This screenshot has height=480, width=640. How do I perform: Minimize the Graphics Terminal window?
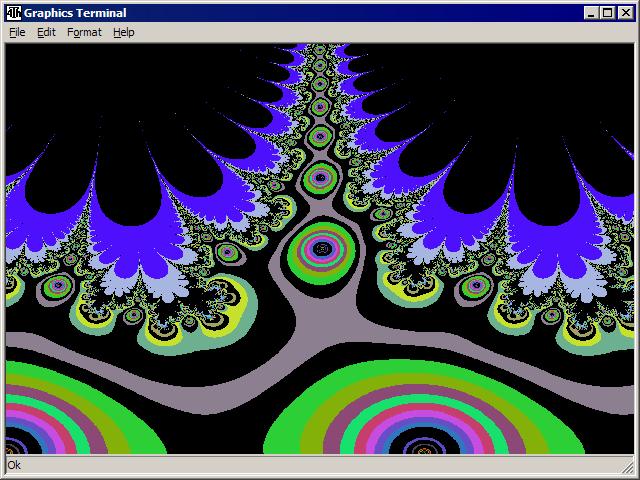click(x=591, y=12)
